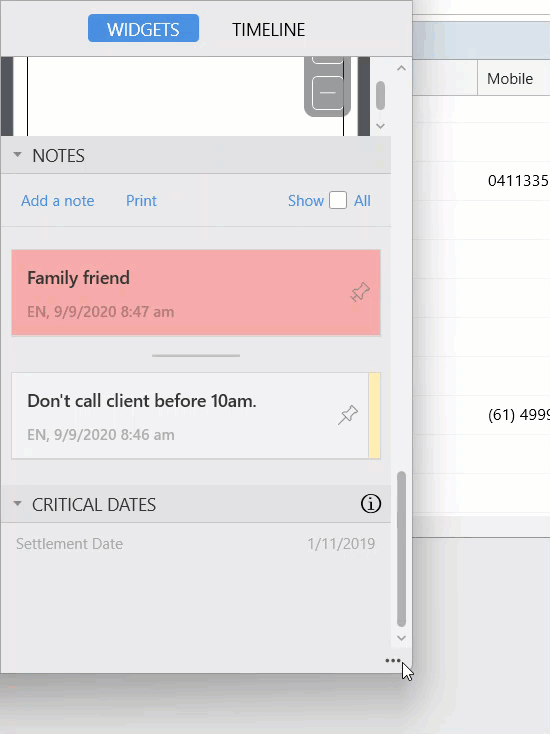Click the yellow color strip on the note

pyautogui.click(x=374, y=415)
